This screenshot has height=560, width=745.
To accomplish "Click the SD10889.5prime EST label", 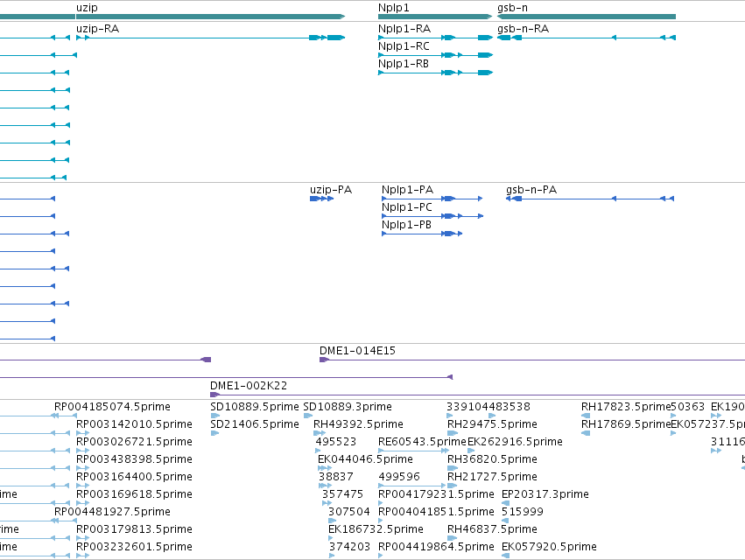I will point(255,407).
